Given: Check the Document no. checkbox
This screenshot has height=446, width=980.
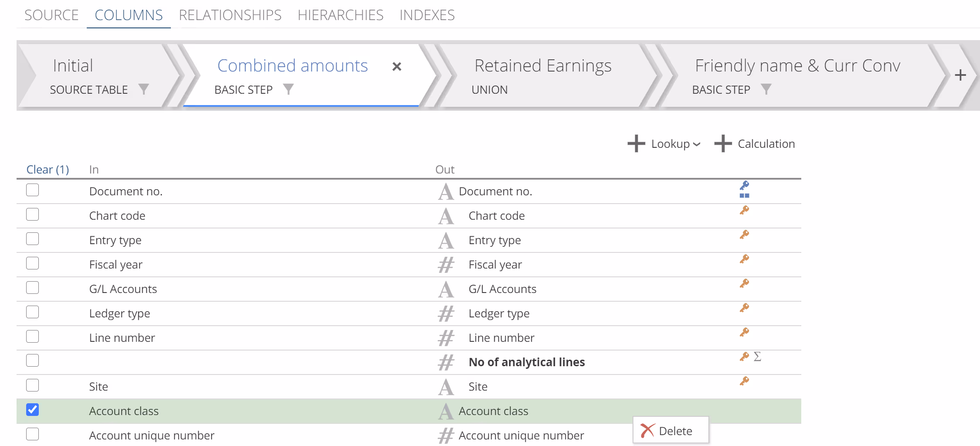Looking at the screenshot, I should pyautogui.click(x=33, y=190).
